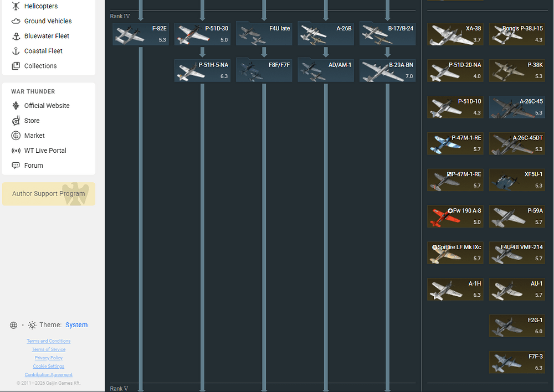Viewport: 554px width, 392px height.
Task: Click the globe language icon
Action: (13, 325)
